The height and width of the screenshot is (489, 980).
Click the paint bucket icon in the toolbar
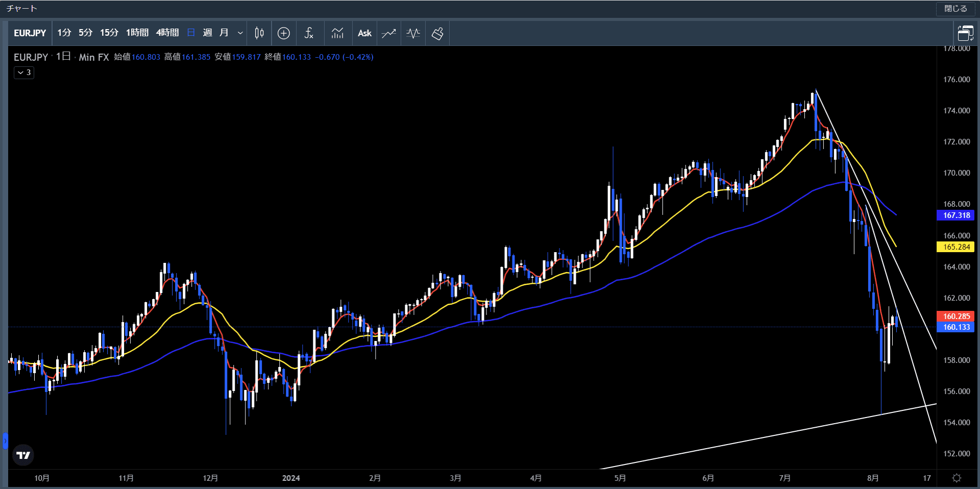[x=437, y=33]
